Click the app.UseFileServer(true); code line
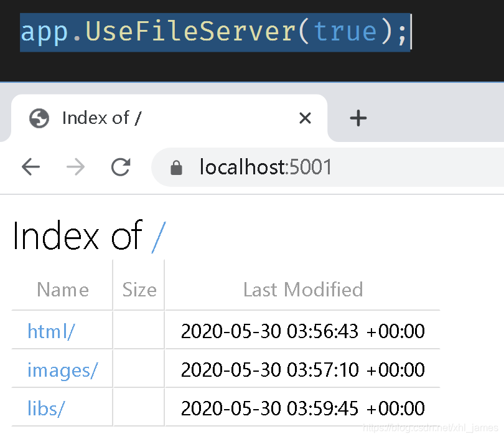The height and width of the screenshot is (439, 504). pyautogui.click(x=215, y=32)
